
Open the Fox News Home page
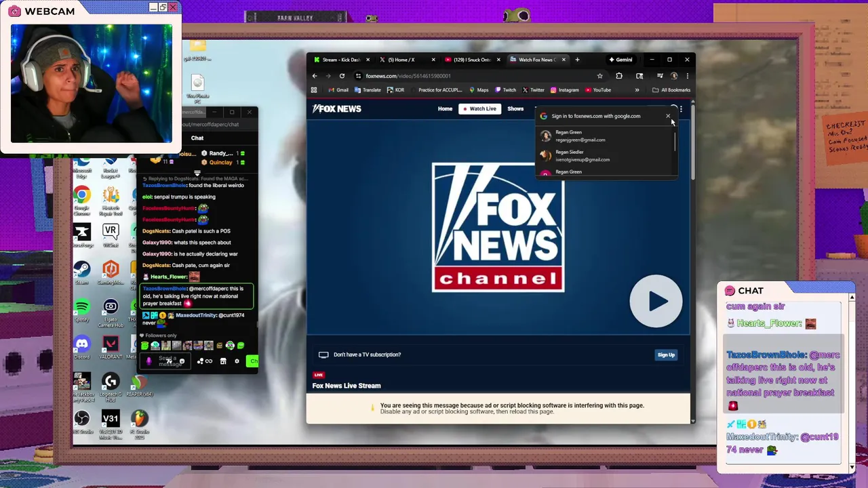(445, 108)
